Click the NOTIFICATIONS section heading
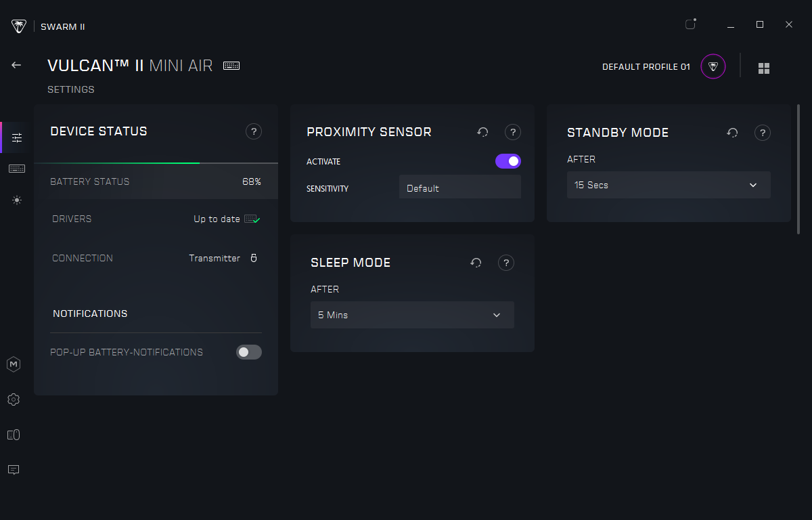The width and height of the screenshot is (812, 520). [x=90, y=313]
